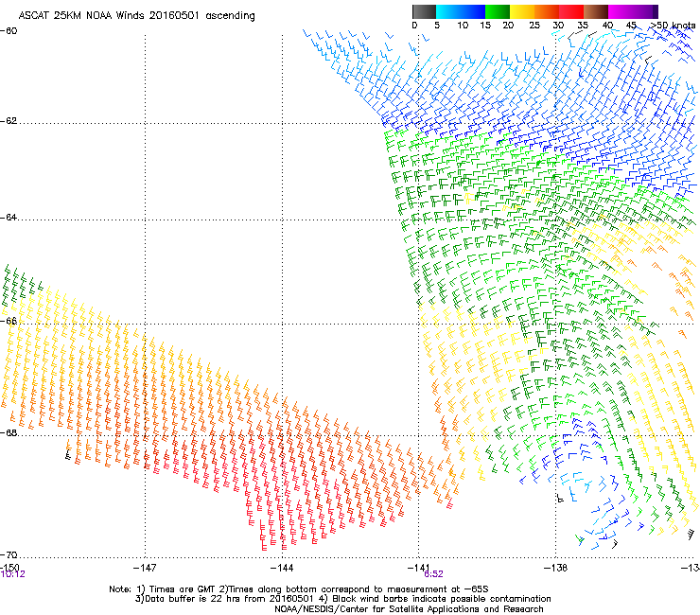700x615 pixels.
Task: Select the latitude label "-70"
Action: coord(9,554)
